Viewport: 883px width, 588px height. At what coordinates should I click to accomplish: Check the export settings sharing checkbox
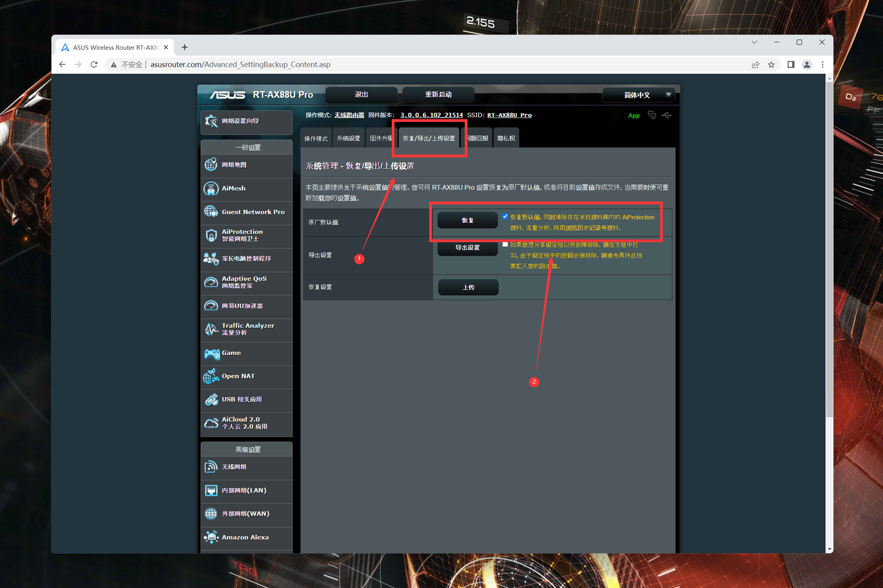click(x=505, y=244)
